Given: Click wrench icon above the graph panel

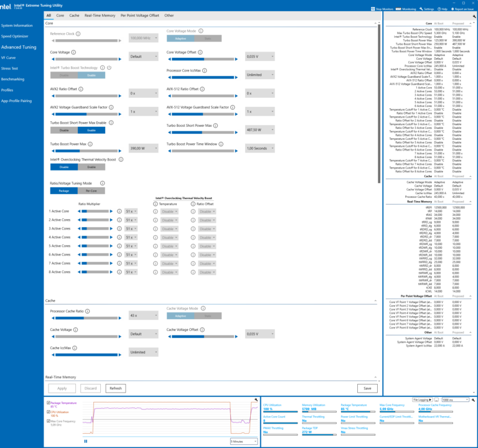Looking at the screenshot, I should (255, 399).
